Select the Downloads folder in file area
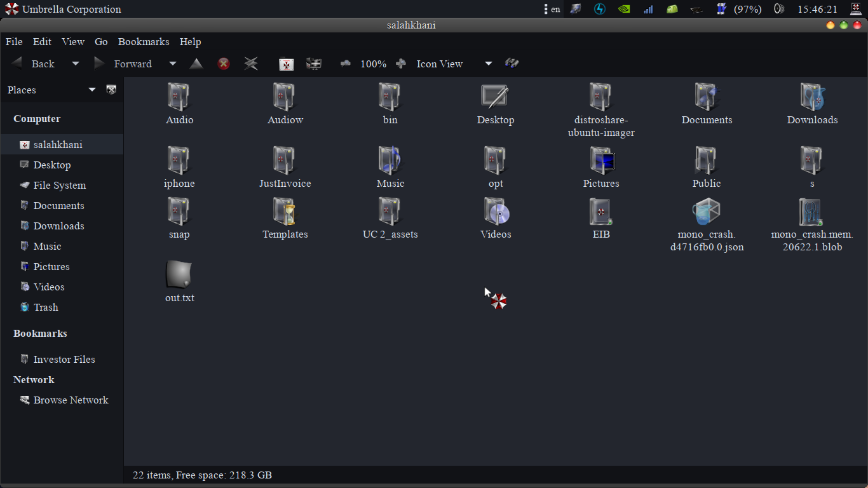 (812, 104)
